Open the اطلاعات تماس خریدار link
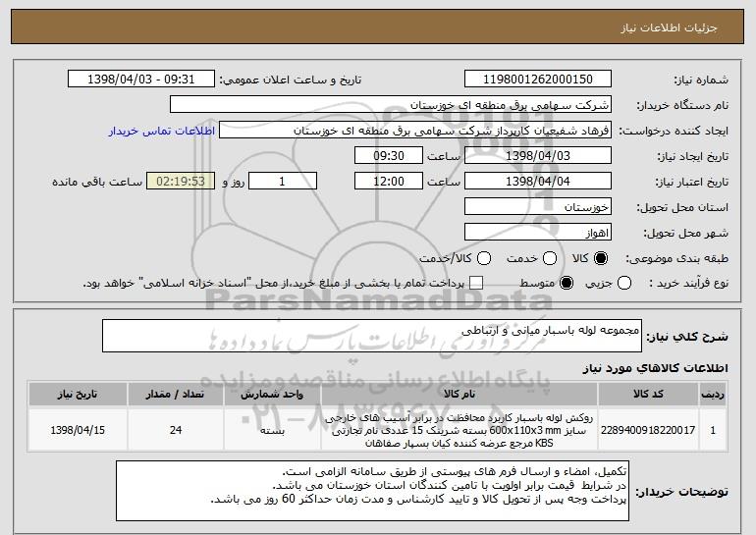The image size is (756, 535). 162,131
